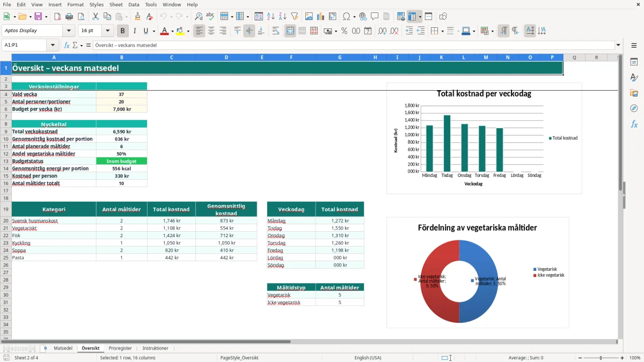Toggle Align Right
644x362 pixels.
223,31
